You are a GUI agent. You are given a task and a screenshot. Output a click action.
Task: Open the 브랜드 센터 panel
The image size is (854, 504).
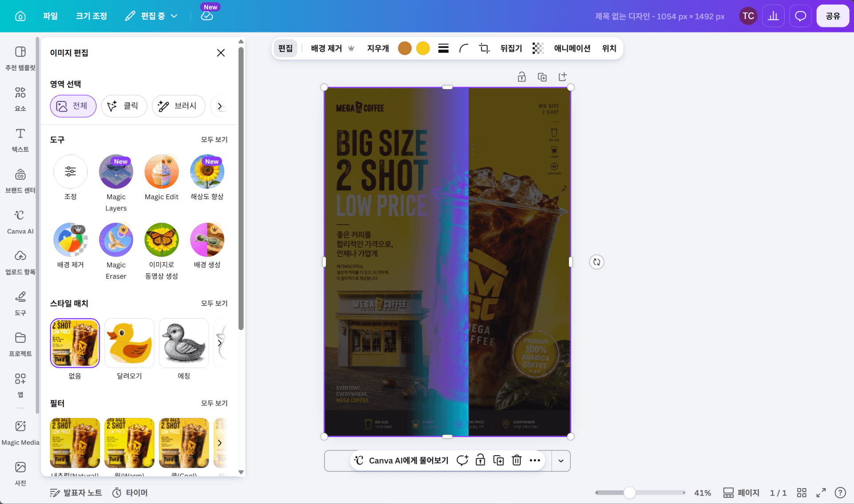(20, 180)
